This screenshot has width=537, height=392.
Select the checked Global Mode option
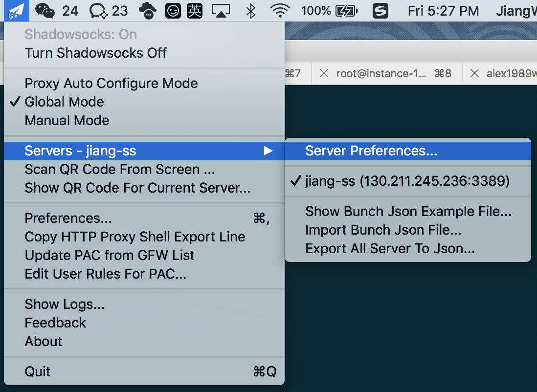[x=144, y=102]
